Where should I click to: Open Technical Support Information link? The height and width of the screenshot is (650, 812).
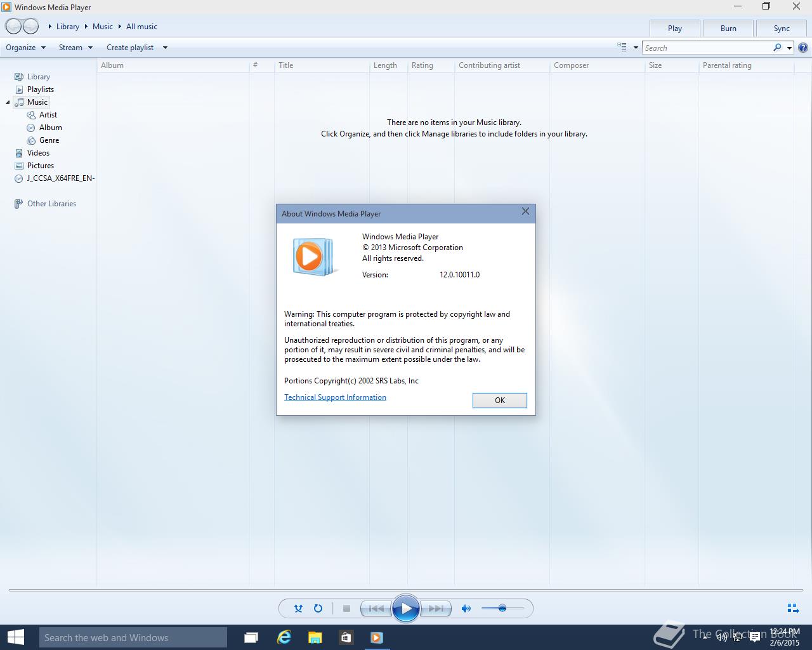click(x=335, y=397)
